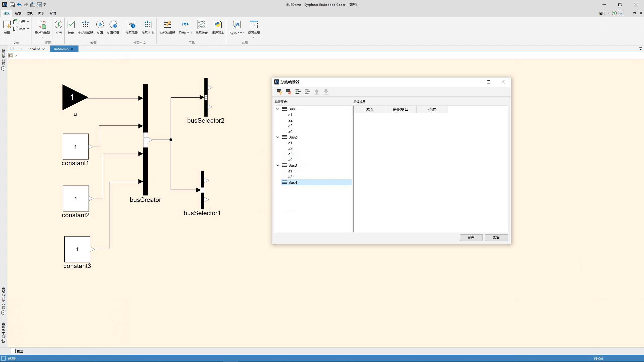The height and width of the screenshot is (362, 644).
Task: Click the 导出FMU icon
Action: [185, 27]
